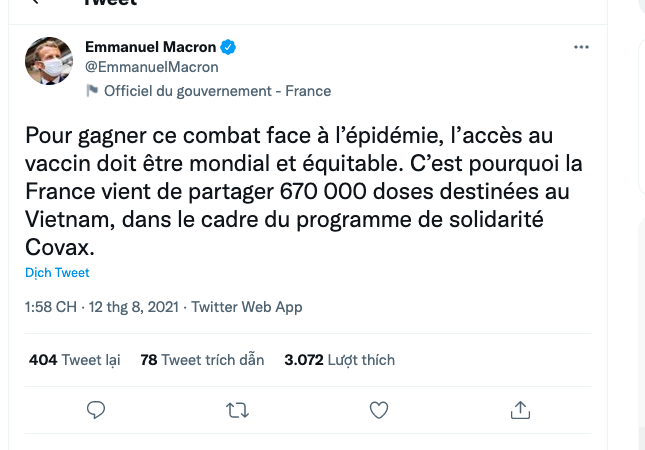Click the Emmanuel Macron display name
The image size is (645, 450).
150,47
